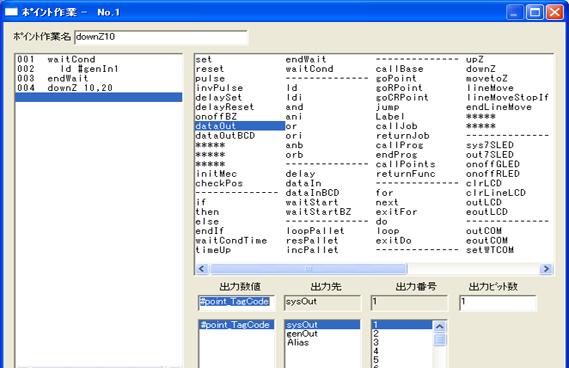Screen dimensions: 569x368
Task: Click the output number list up arrow
Action: pos(439,327)
